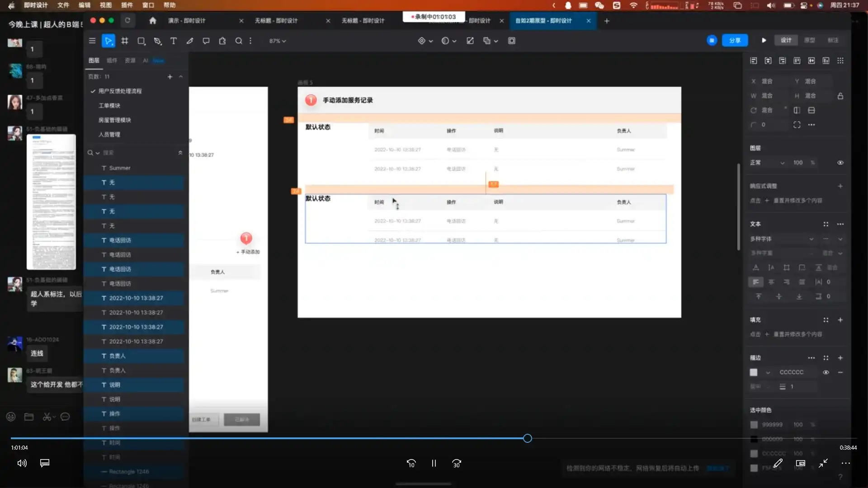Select the Frame tool in toolbar
The image size is (868, 488).
[125, 41]
